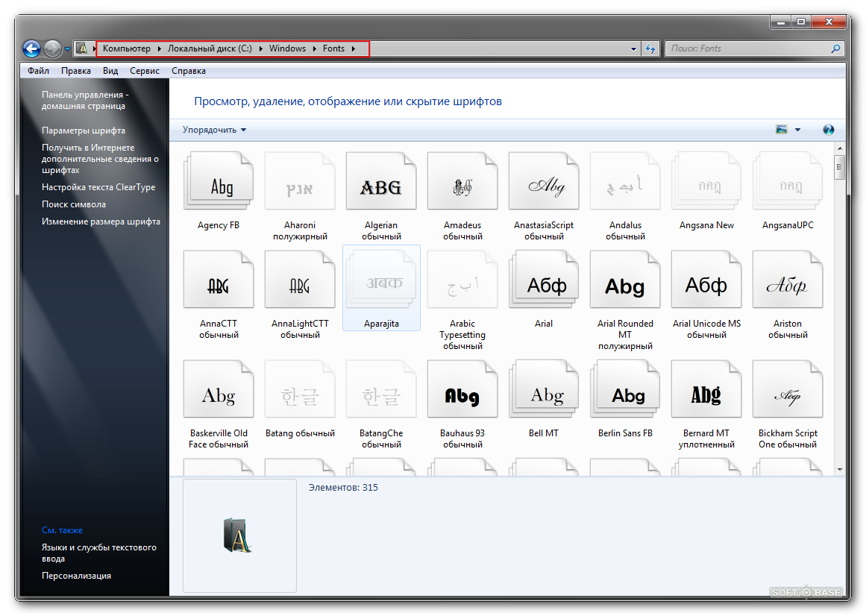Expand arrow after Windows in address path
The width and height of the screenshot is (866, 616).
[x=314, y=48]
